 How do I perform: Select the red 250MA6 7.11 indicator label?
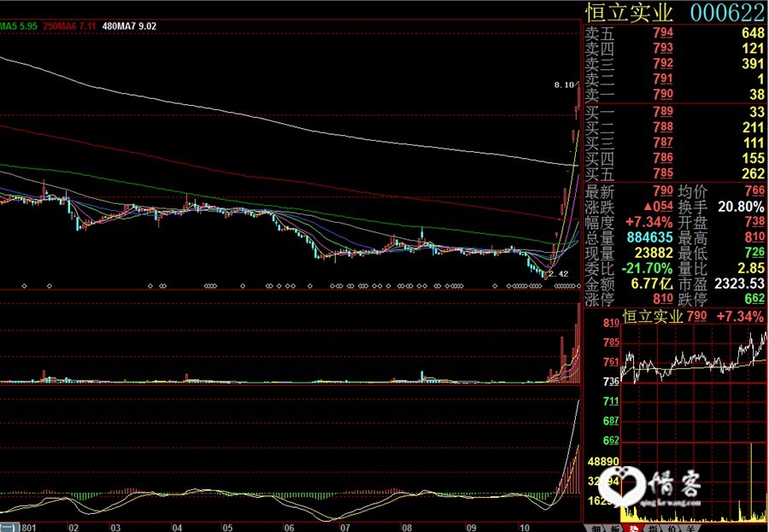pos(69,26)
